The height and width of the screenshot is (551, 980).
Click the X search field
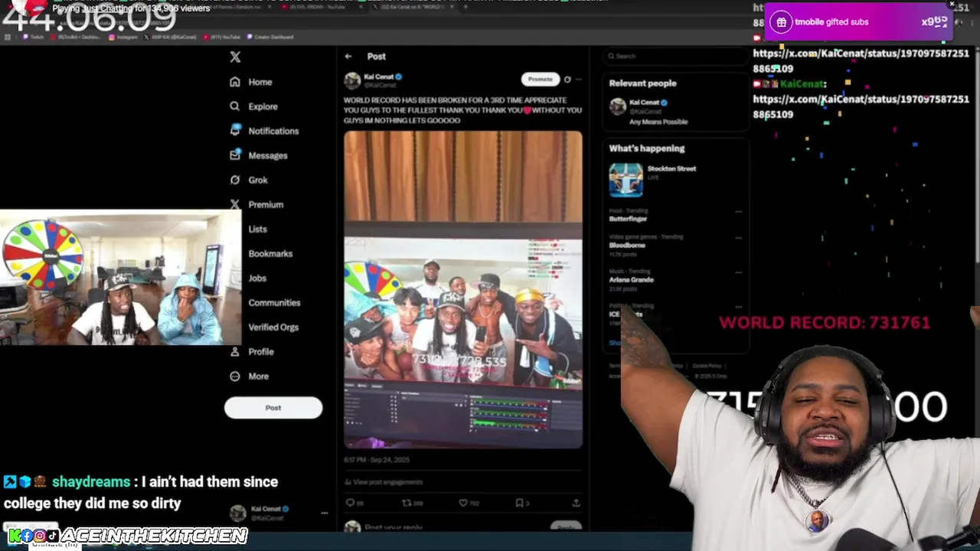click(674, 56)
